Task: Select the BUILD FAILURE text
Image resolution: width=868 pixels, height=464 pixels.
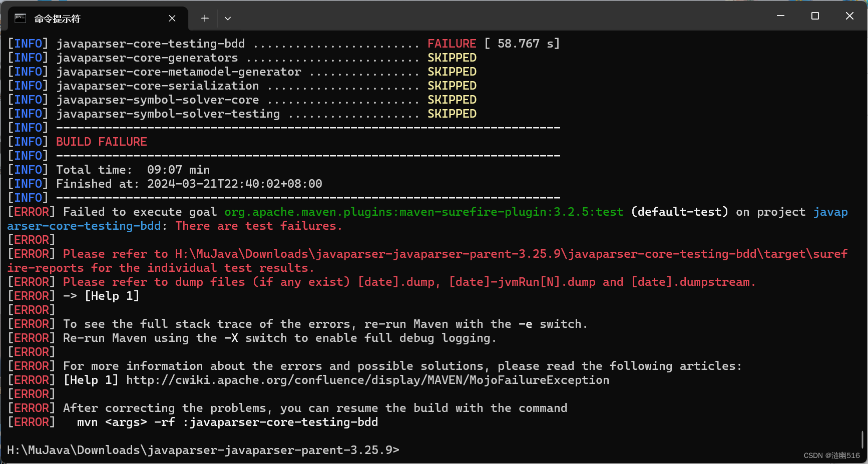Action: coord(101,142)
